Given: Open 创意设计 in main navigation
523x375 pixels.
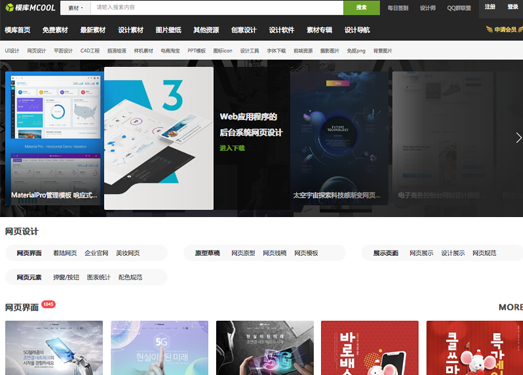Looking at the screenshot, I should pos(244,30).
